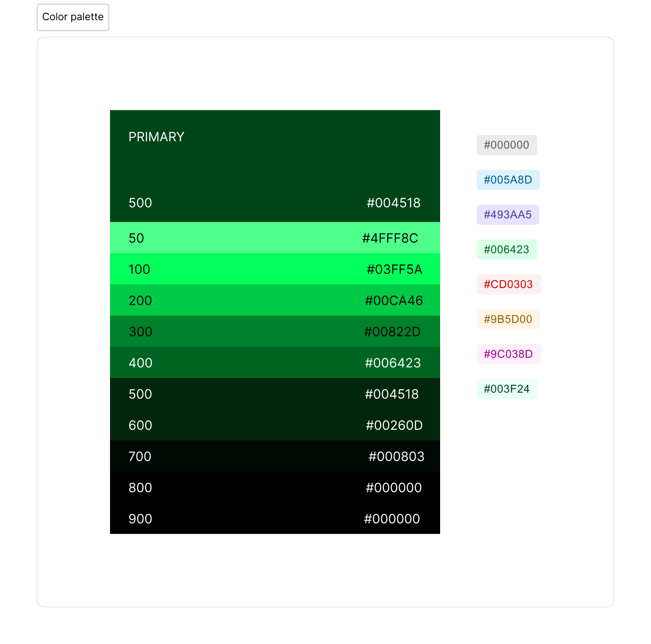
Task: Click the 700 shade label
Action: [x=140, y=456]
